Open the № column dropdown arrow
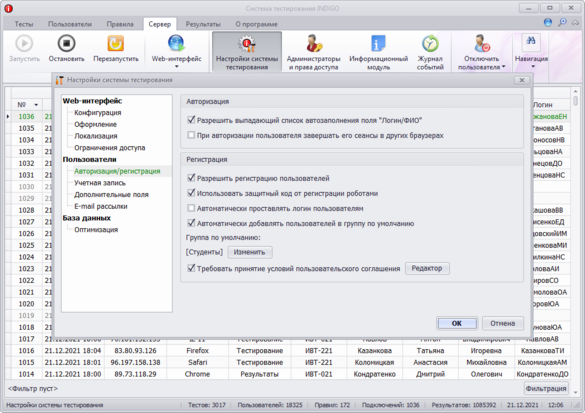Image resolution: width=585 pixels, height=413 pixels. [x=36, y=105]
